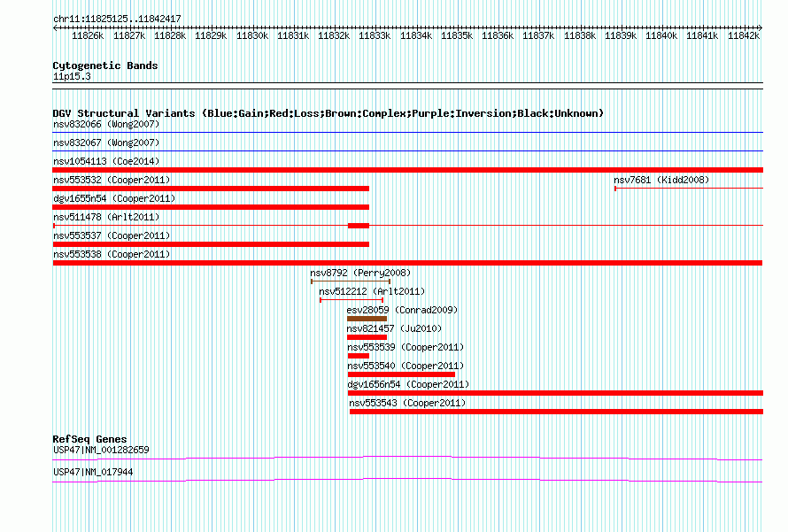Click the nsv832066 (Wong2007) variant label
Viewport: 788px width, 532px height.
click(106, 124)
